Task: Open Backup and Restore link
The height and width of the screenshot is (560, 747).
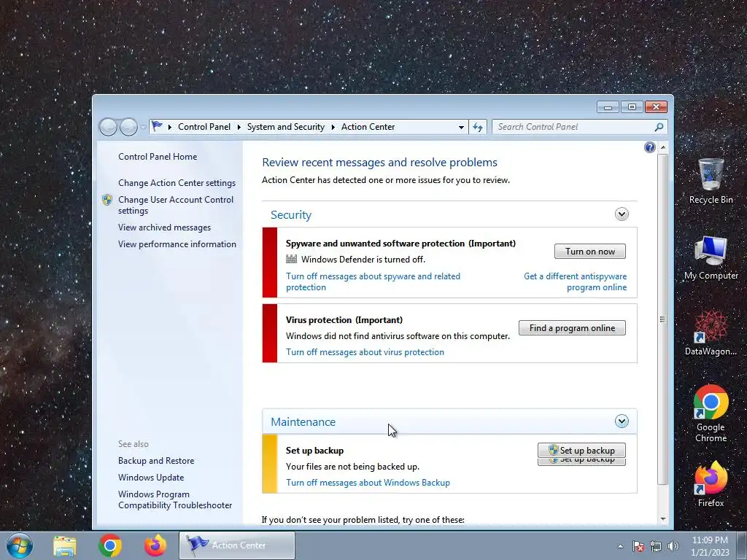Action: pos(156,461)
